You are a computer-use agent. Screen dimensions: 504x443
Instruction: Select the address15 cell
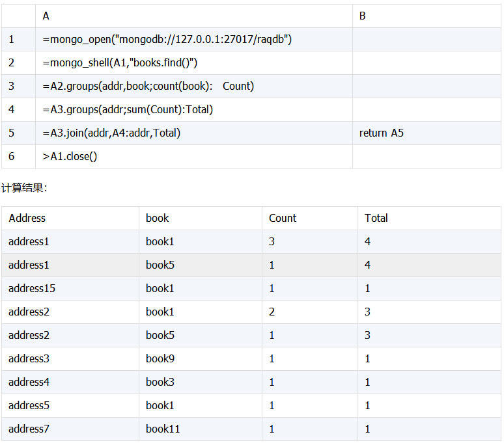[x=31, y=289]
